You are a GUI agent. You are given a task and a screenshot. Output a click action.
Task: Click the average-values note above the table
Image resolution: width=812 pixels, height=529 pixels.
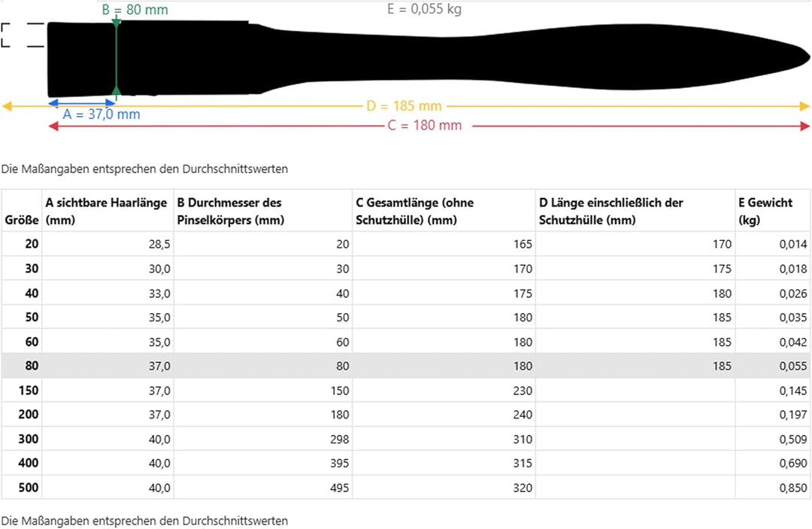144,169
